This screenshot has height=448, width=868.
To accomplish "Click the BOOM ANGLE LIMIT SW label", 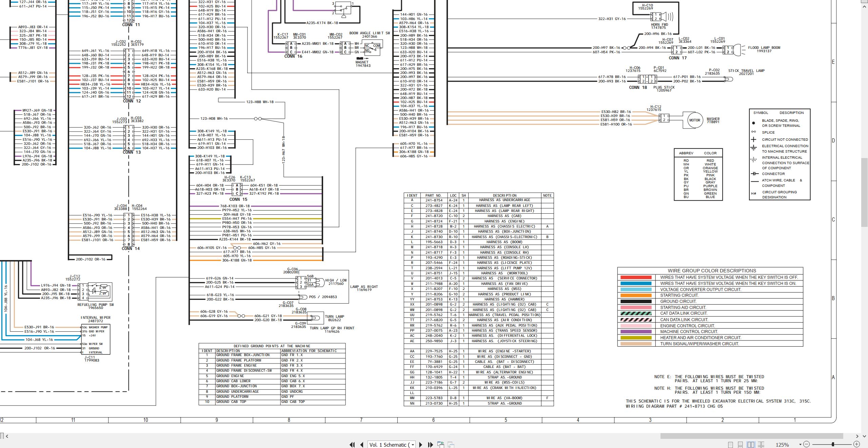I will coord(370,33).
